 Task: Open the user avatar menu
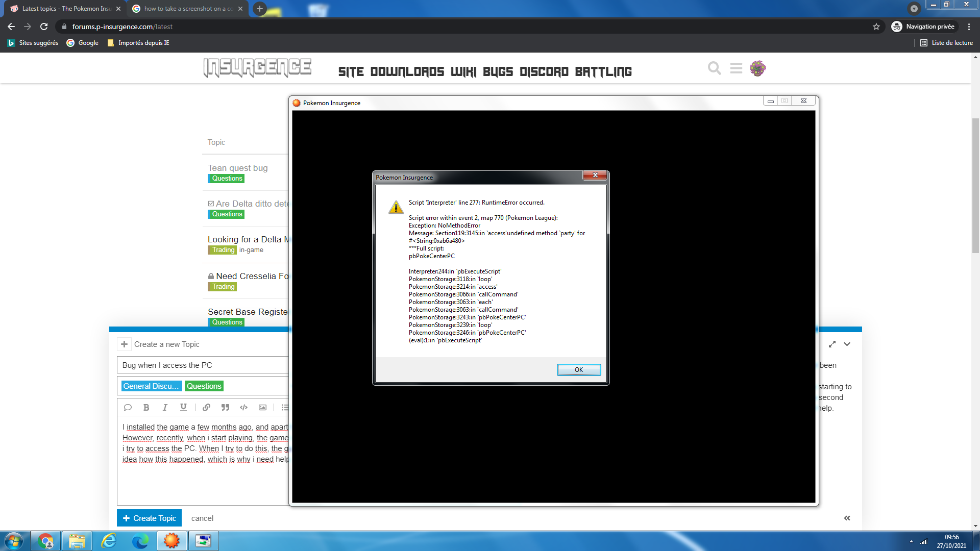coord(757,68)
